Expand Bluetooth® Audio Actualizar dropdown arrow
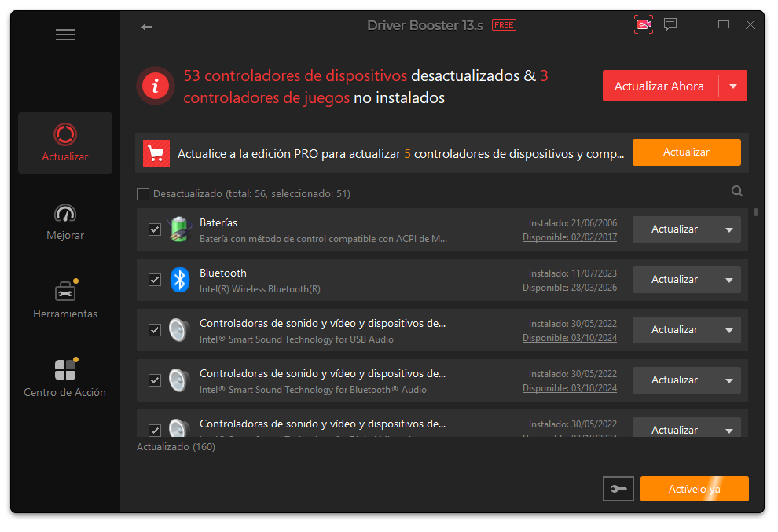The width and height of the screenshot is (778, 532). [x=729, y=380]
